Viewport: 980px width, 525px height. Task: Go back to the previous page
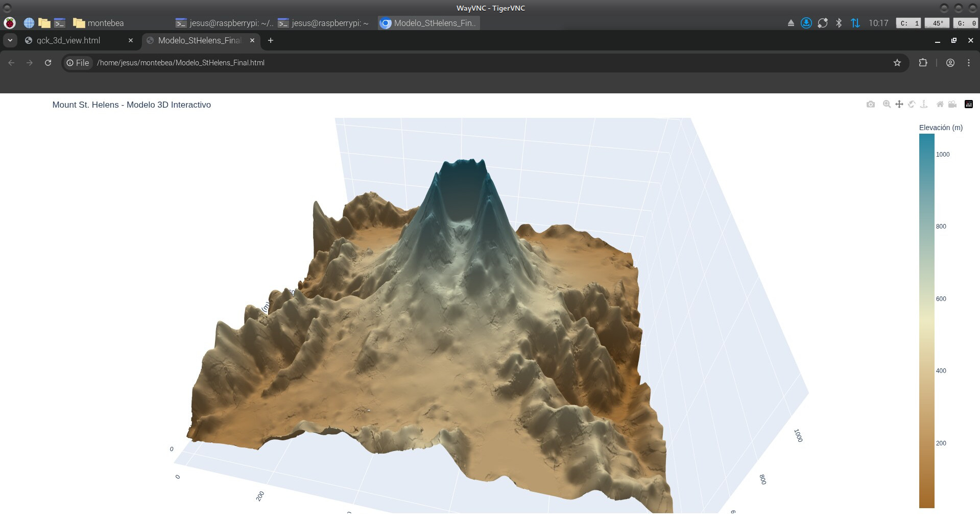(11, 63)
